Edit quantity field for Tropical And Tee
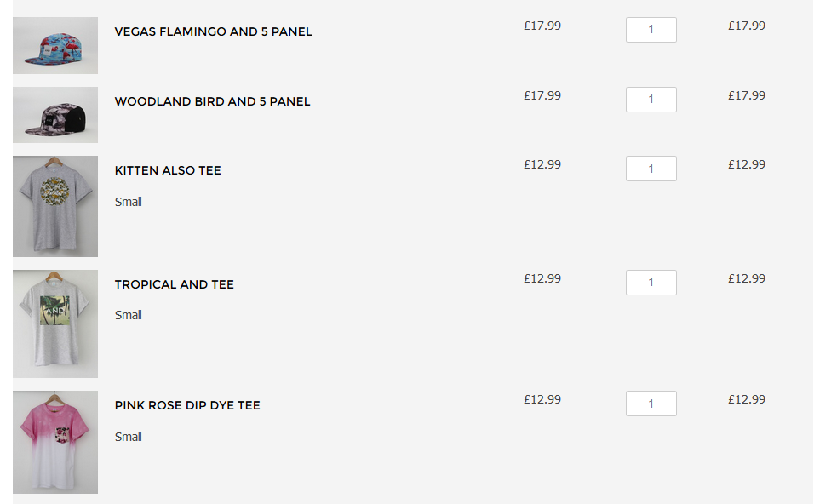814x504 pixels. [x=651, y=283]
